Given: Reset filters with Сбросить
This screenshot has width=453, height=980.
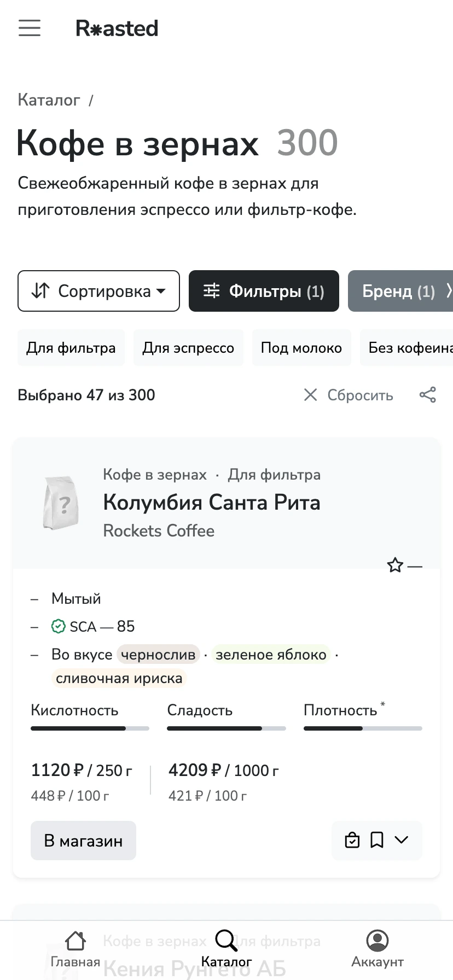Looking at the screenshot, I should 349,395.
